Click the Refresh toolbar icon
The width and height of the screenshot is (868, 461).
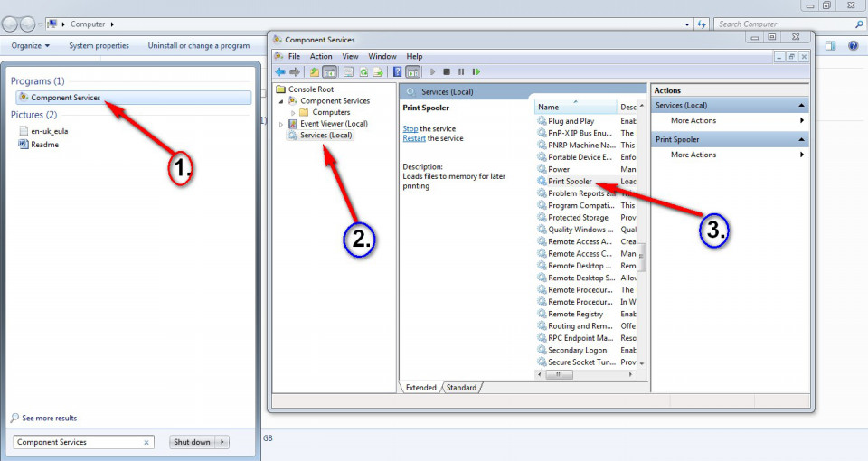click(x=363, y=71)
